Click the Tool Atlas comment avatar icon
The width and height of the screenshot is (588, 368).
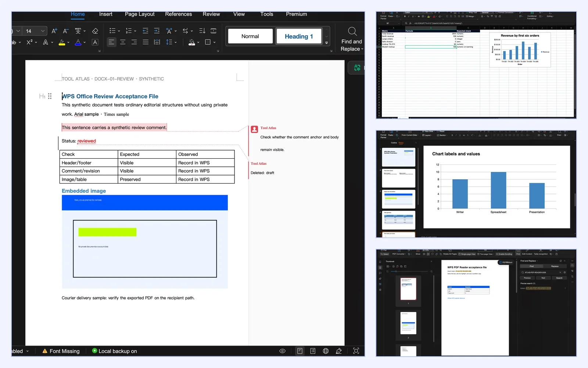click(x=254, y=130)
